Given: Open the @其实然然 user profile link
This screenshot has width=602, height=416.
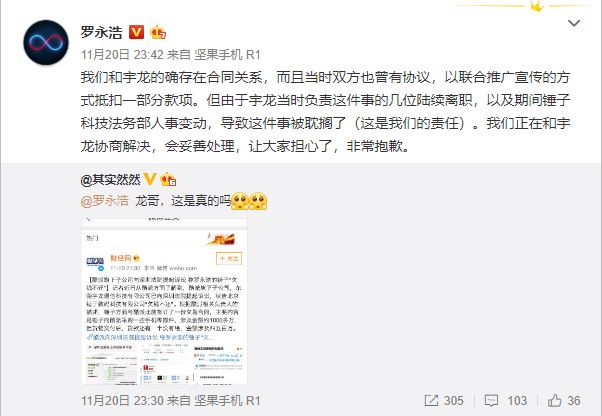Looking at the screenshot, I should click(x=111, y=179).
